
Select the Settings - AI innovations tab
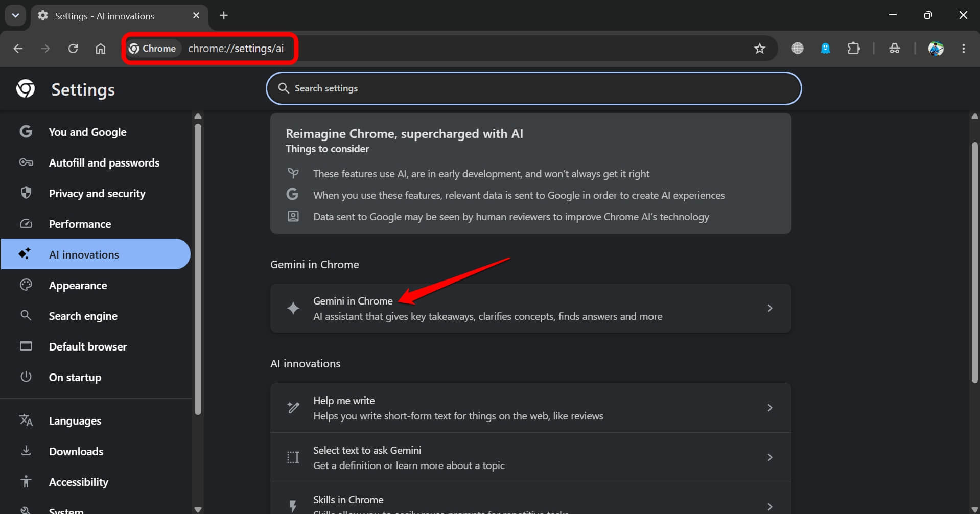119,16
